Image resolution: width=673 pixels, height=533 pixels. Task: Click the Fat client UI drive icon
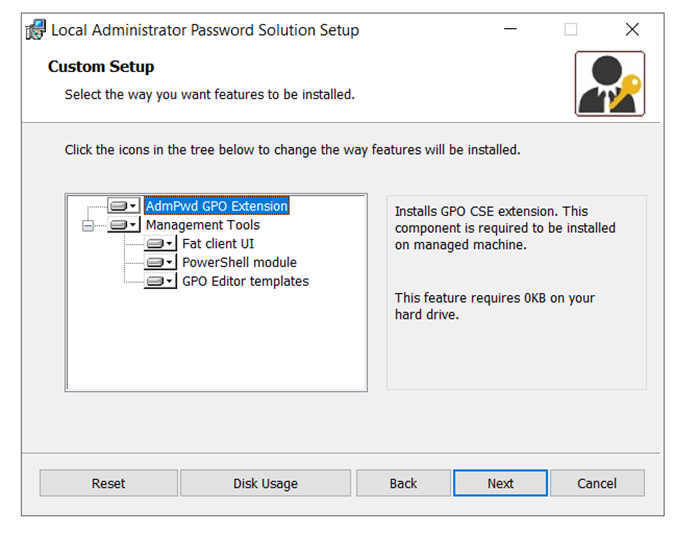tap(155, 244)
